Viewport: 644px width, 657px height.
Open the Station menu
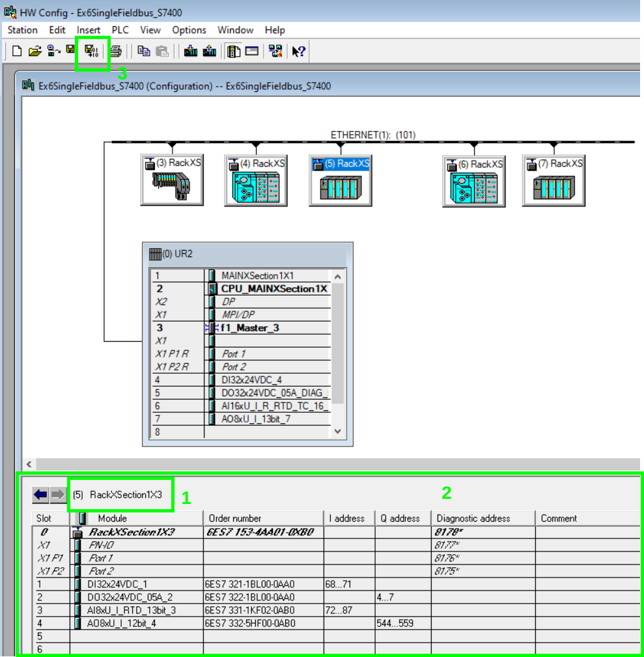[x=23, y=30]
